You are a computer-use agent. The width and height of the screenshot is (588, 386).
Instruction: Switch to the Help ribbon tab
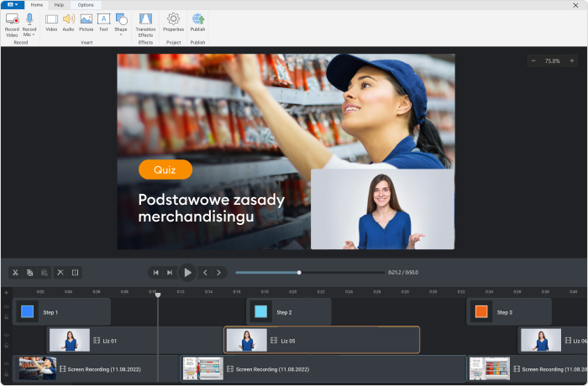coord(59,5)
